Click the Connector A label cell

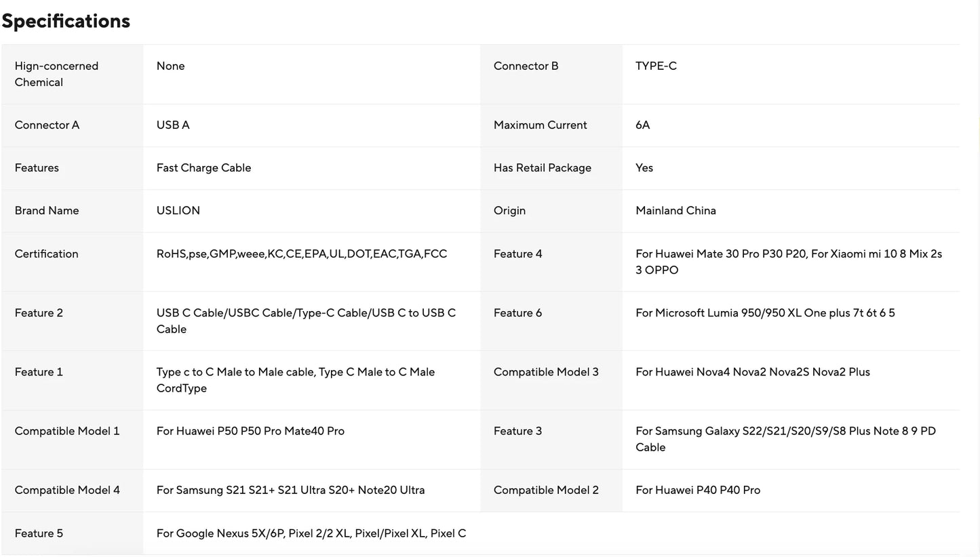pos(47,125)
